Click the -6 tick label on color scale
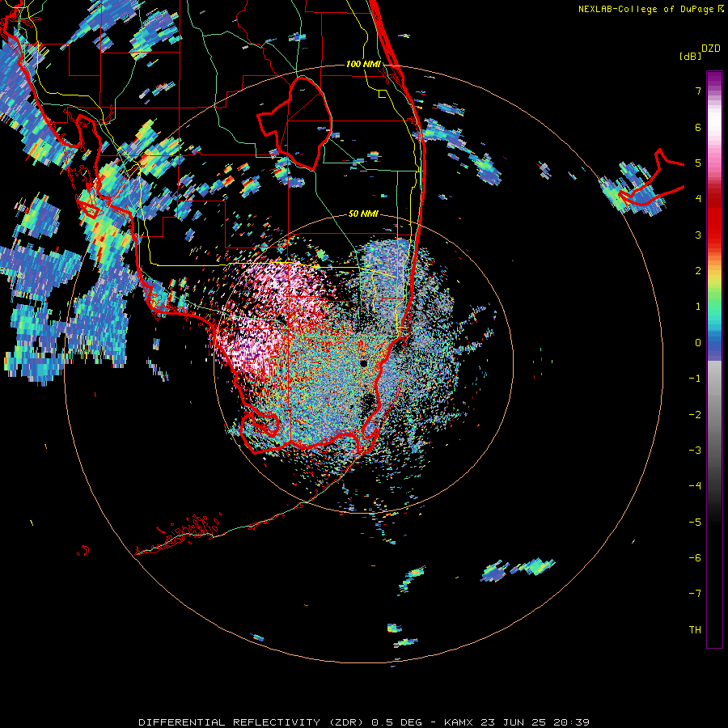The image size is (728, 728). click(695, 558)
